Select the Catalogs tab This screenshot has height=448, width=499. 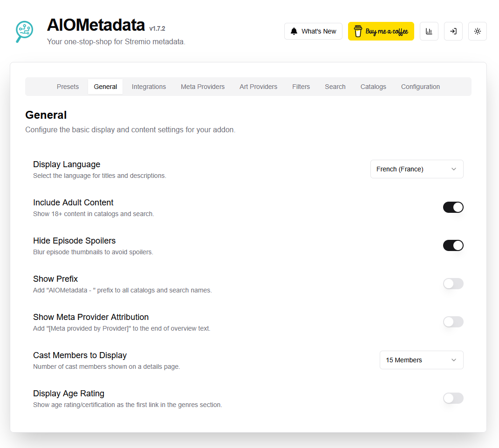tap(373, 87)
